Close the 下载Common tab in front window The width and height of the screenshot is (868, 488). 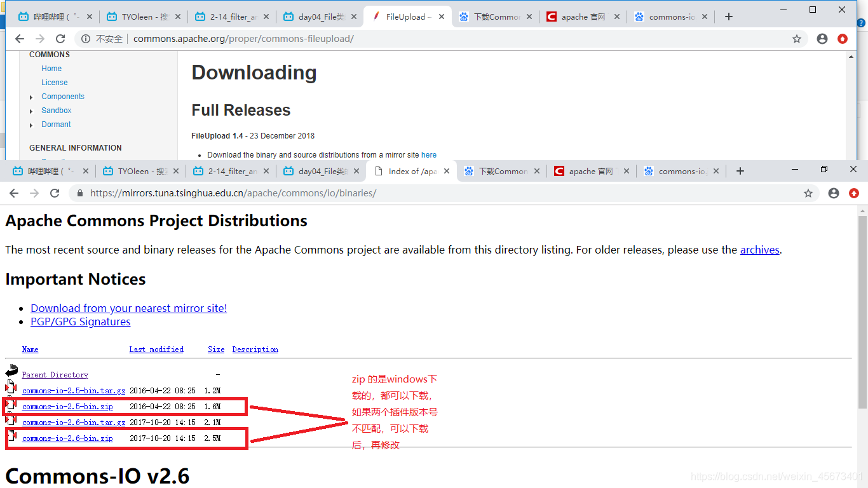tap(537, 171)
